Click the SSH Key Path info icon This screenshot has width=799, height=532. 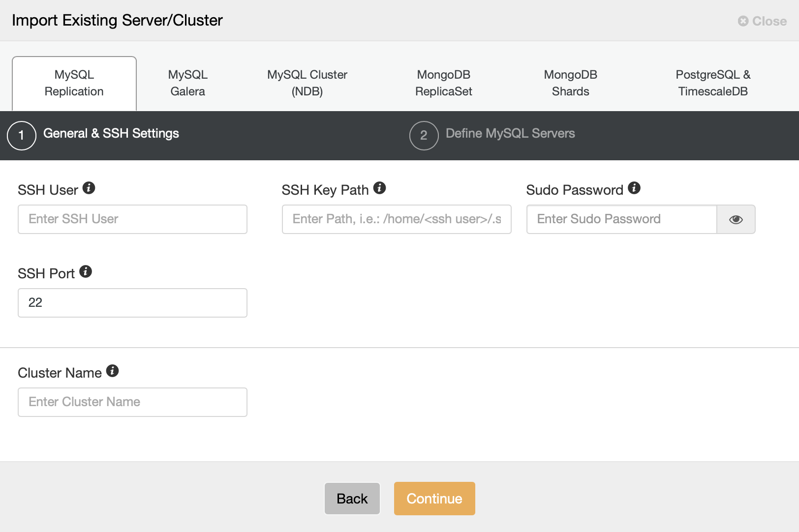(379, 188)
